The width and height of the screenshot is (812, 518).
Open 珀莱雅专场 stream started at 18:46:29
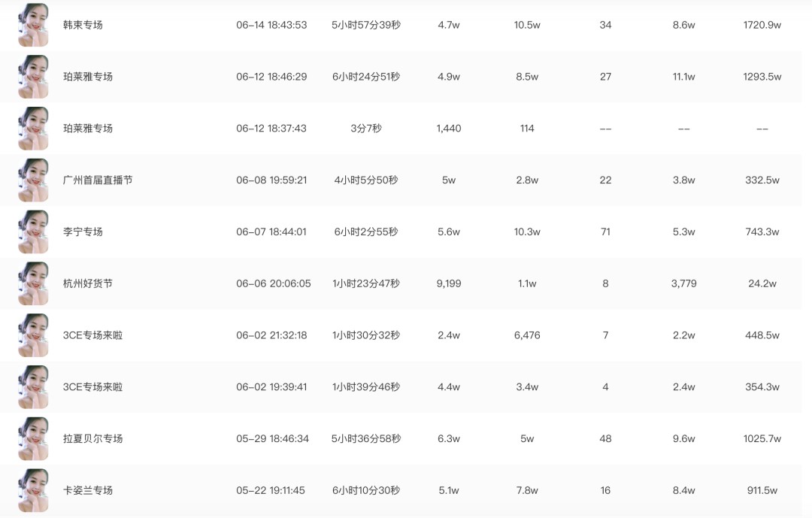click(87, 77)
